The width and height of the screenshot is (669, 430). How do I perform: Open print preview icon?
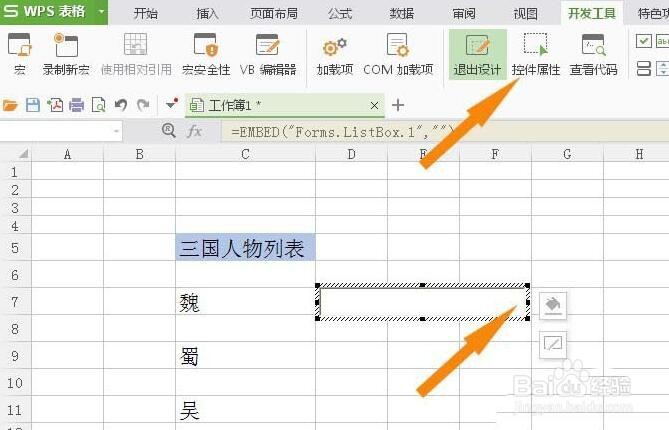99,105
